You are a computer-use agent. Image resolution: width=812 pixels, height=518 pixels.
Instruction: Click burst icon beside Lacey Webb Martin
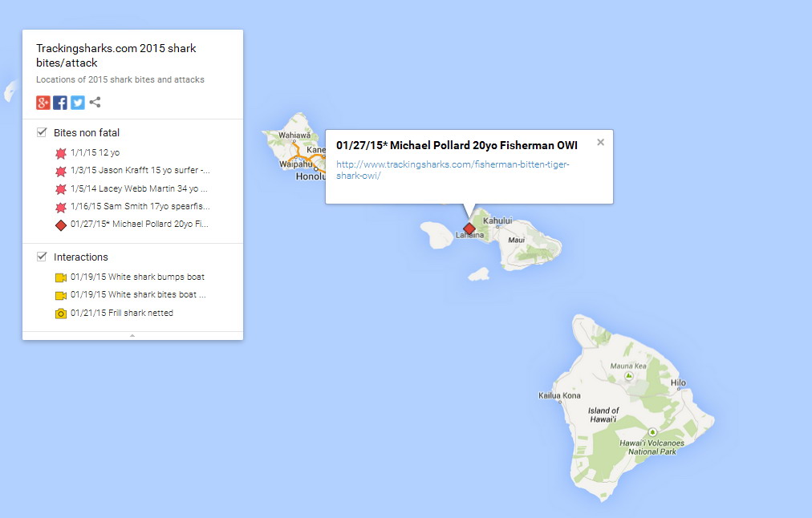click(x=61, y=189)
